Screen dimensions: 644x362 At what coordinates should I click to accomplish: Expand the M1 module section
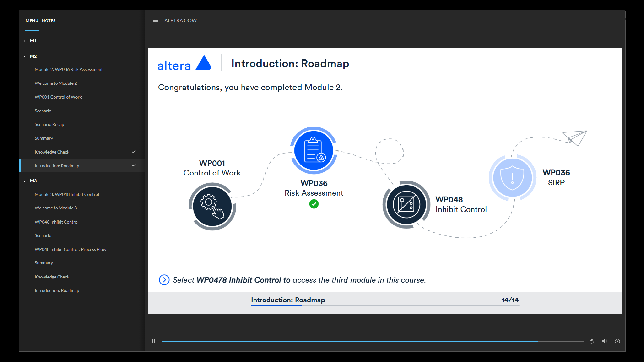pyautogui.click(x=24, y=41)
